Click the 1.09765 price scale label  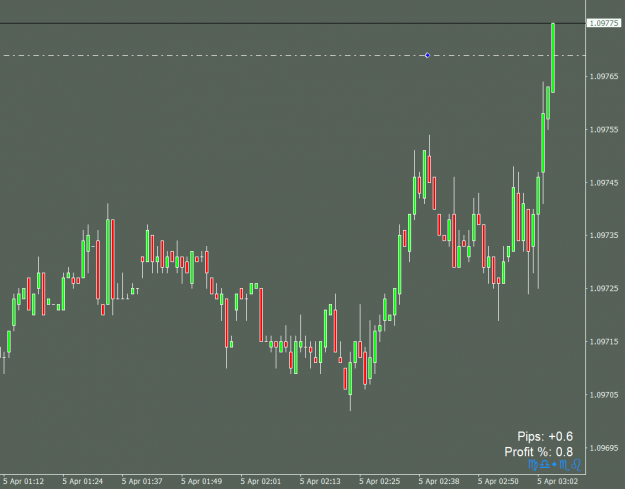pos(604,76)
